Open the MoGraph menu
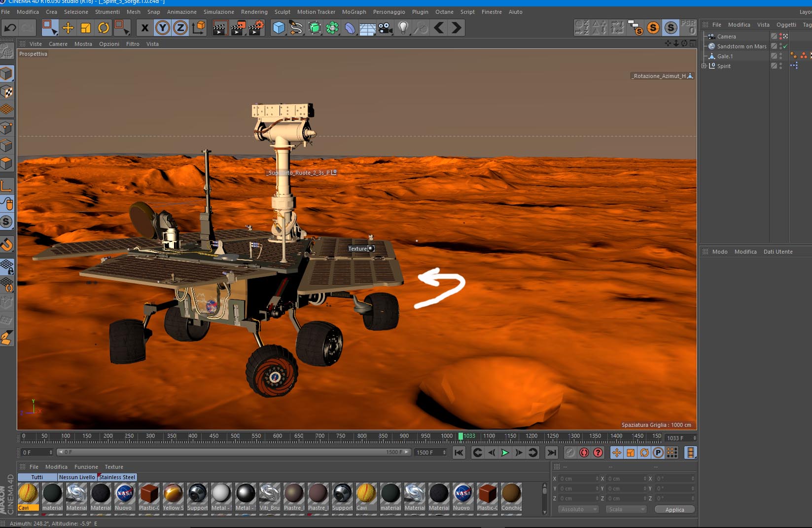The height and width of the screenshot is (528, 812). pyautogui.click(x=354, y=12)
